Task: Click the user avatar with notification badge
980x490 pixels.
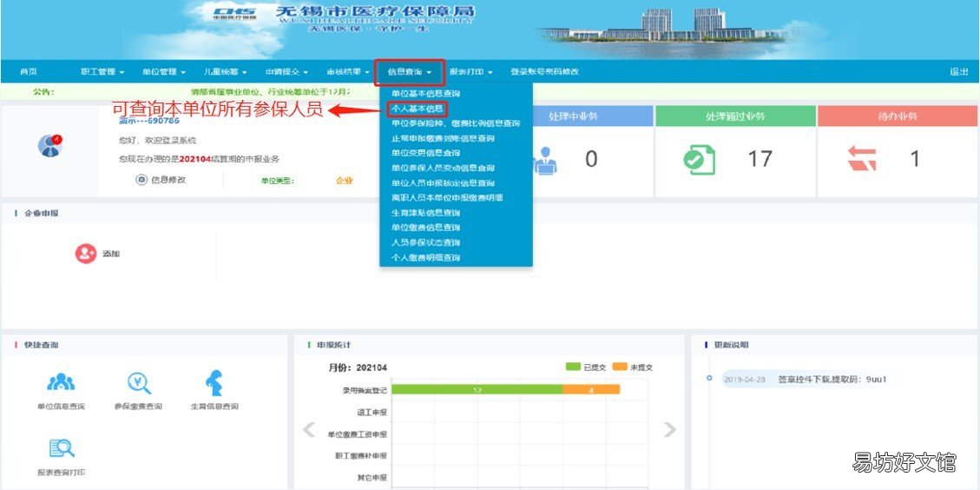Action: (x=50, y=145)
